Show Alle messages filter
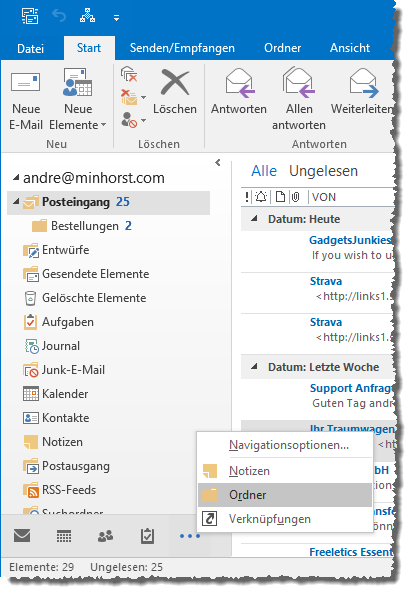The width and height of the screenshot is (412, 595). pyautogui.click(x=264, y=171)
